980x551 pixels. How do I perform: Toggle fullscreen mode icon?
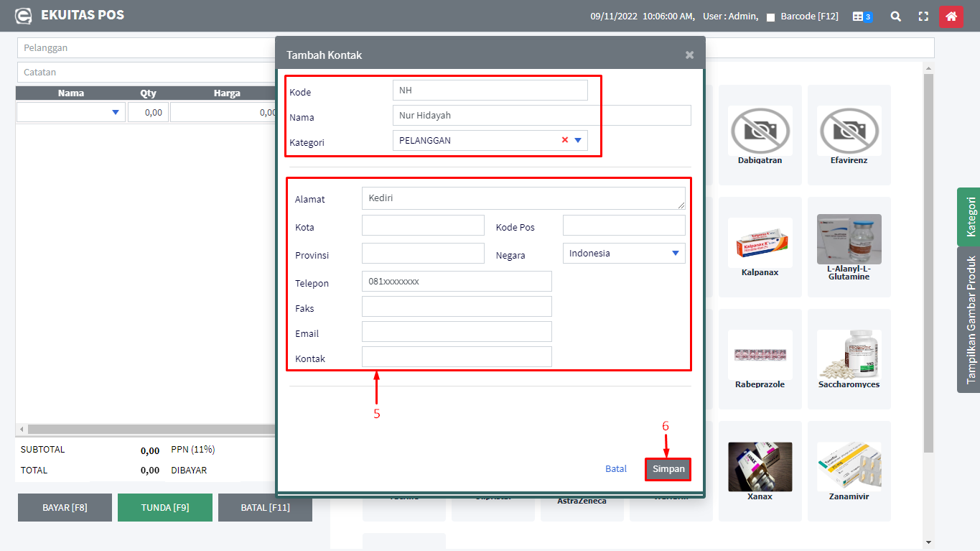(x=923, y=17)
